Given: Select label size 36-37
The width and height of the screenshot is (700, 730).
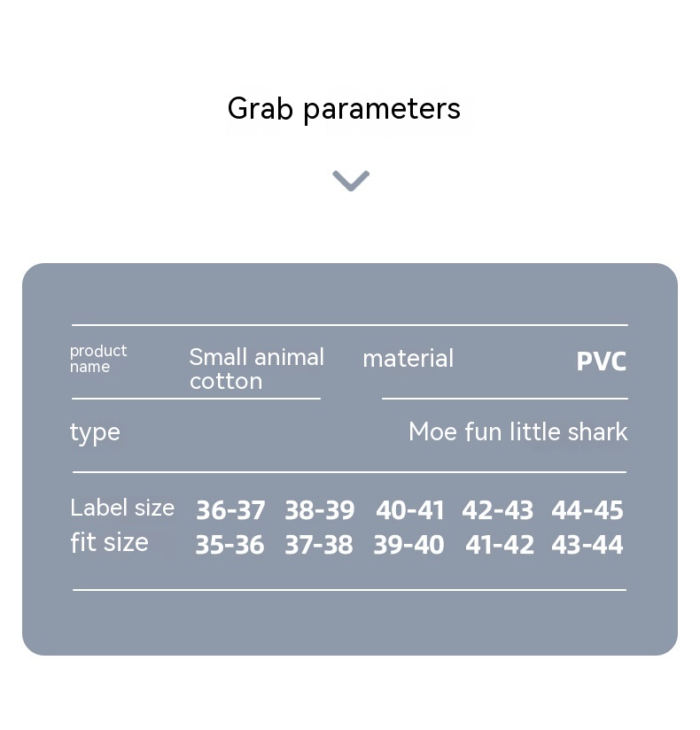Looking at the screenshot, I should tap(230, 510).
